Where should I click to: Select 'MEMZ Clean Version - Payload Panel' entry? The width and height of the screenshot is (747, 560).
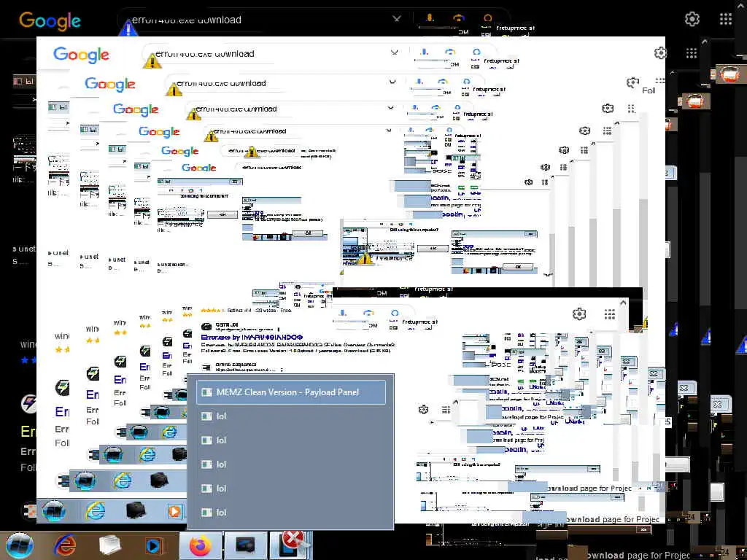pyautogui.click(x=291, y=392)
